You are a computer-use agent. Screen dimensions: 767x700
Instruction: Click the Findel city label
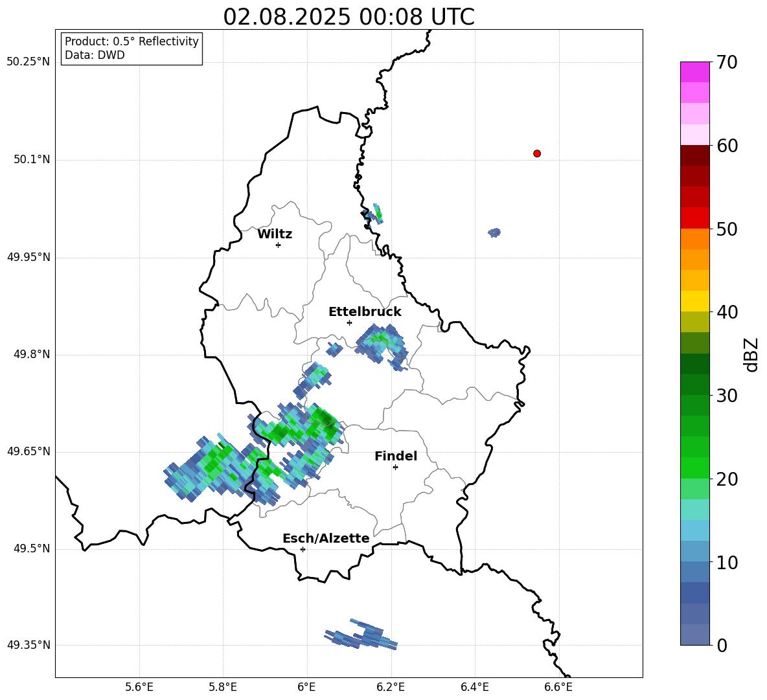pos(396,456)
